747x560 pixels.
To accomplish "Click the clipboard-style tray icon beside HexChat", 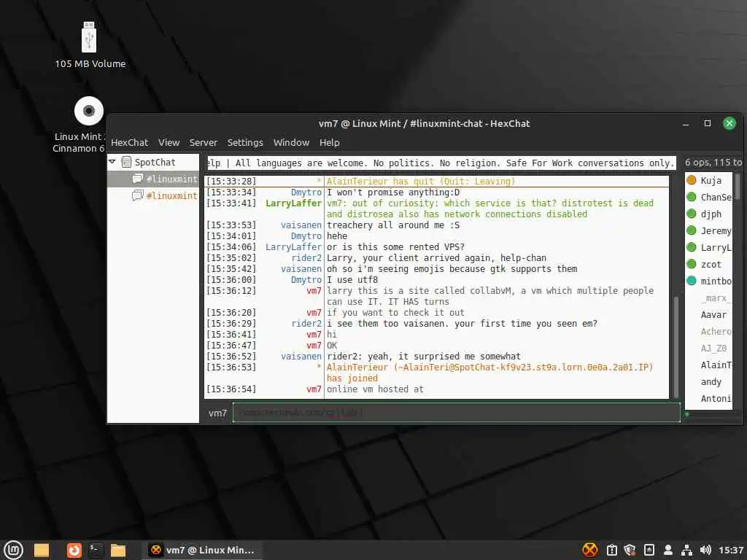I will tap(612, 550).
